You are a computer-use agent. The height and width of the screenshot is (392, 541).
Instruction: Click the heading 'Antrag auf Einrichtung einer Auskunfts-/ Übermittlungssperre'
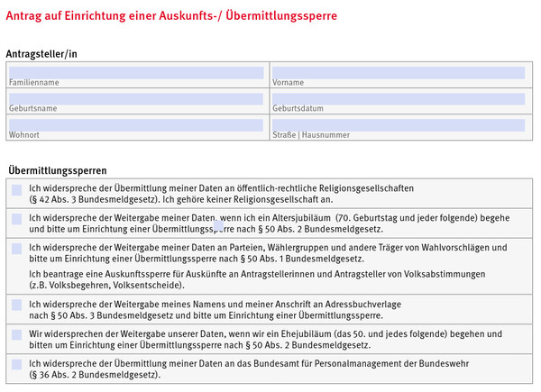click(x=171, y=16)
